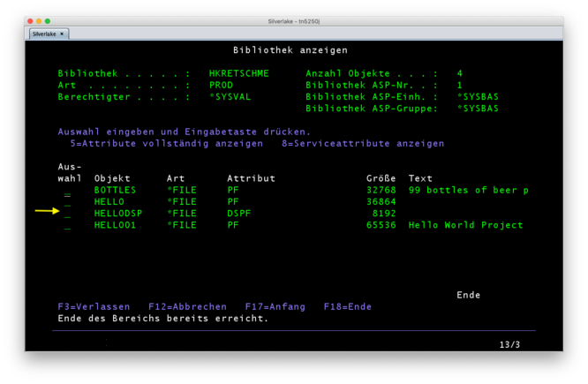Image resolution: width=588 pixels, height=384 pixels.
Task: Click the text 'Hello World Project'
Action: click(x=465, y=225)
